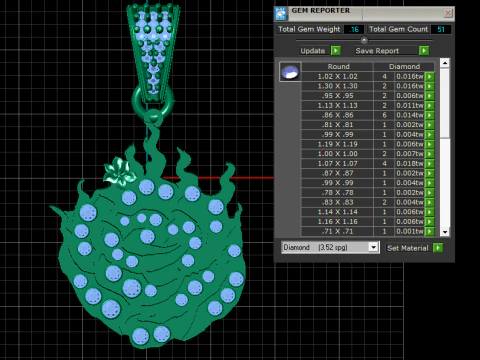Click the slider handle below the gem totals

(x=364, y=40)
